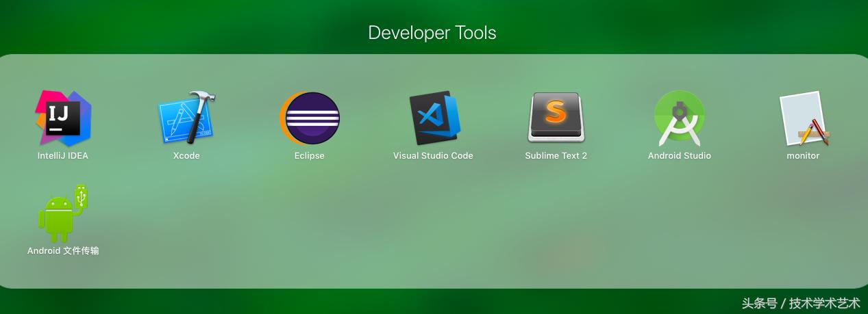Click the 'Sublime Text 2' label text

[556, 156]
